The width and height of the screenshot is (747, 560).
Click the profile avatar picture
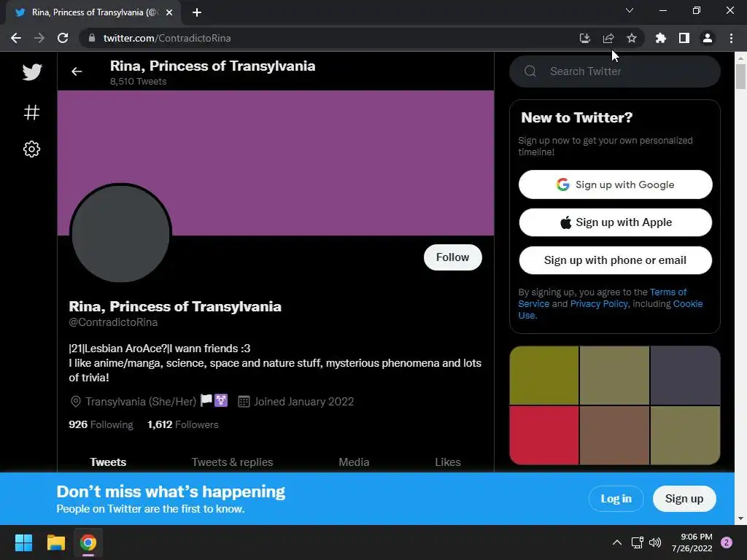[x=120, y=233]
